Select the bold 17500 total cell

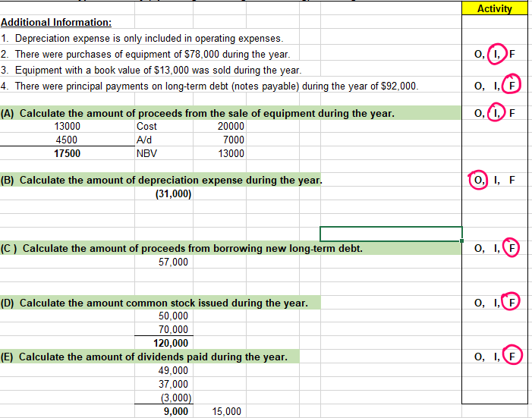click(68, 153)
